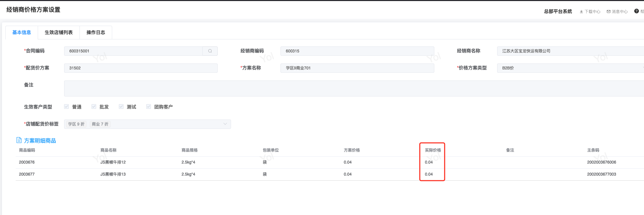Screen dimensions: 644x215
Task: Click the 方案名称 field 学区9商业701
Action: 357,68
